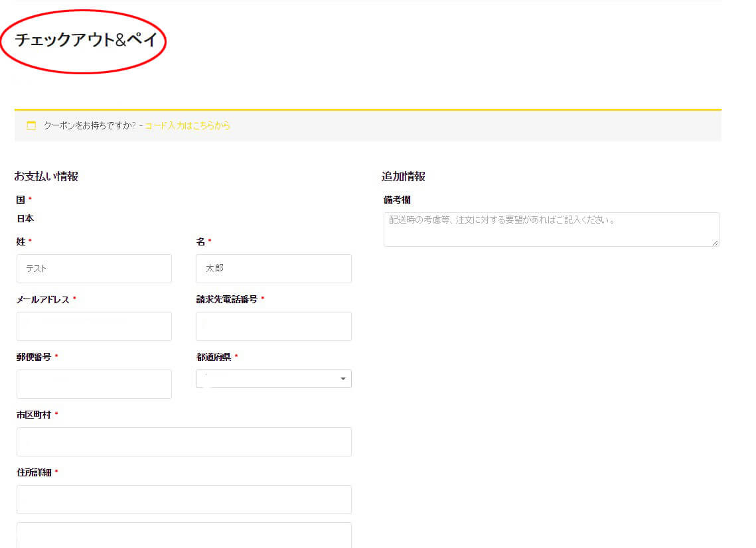Select the first 住所詳細 address box
756x548 pixels.
coord(184,500)
